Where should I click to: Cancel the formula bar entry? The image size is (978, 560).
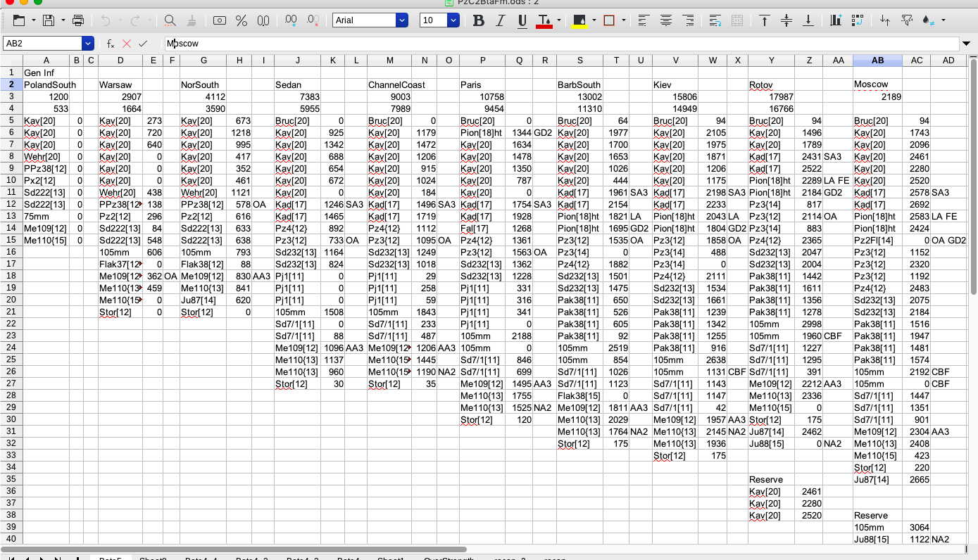pyautogui.click(x=127, y=44)
